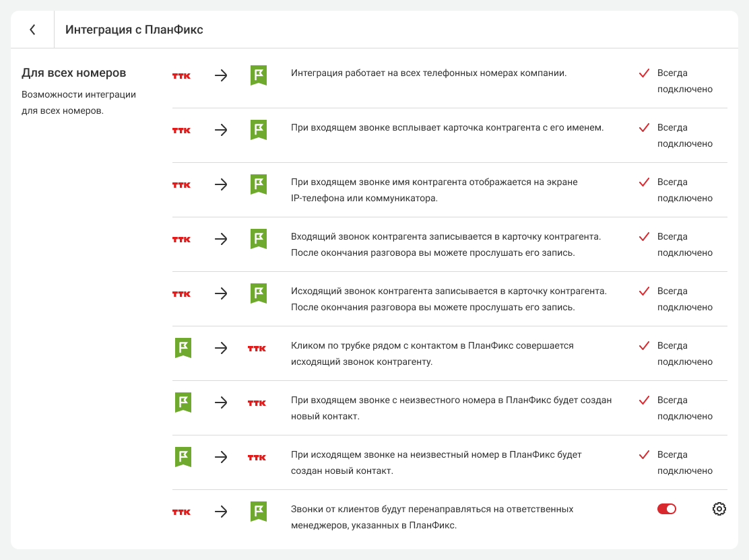Toggle off redirecting calls to responsible managers
The image size is (749, 560).
click(666, 509)
